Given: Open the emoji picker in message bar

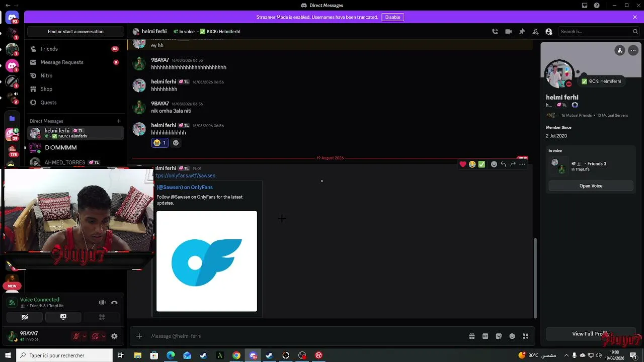Looking at the screenshot, I should click(x=512, y=336).
